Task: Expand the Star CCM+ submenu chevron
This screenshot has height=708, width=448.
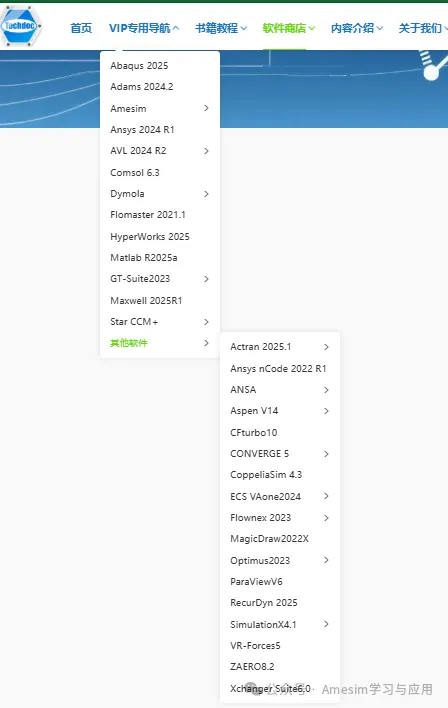Action: point(206,322)
